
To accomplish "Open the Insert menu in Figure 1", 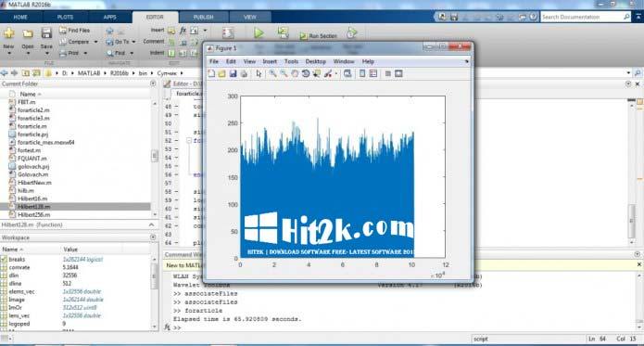I will [x=270, y=61].
